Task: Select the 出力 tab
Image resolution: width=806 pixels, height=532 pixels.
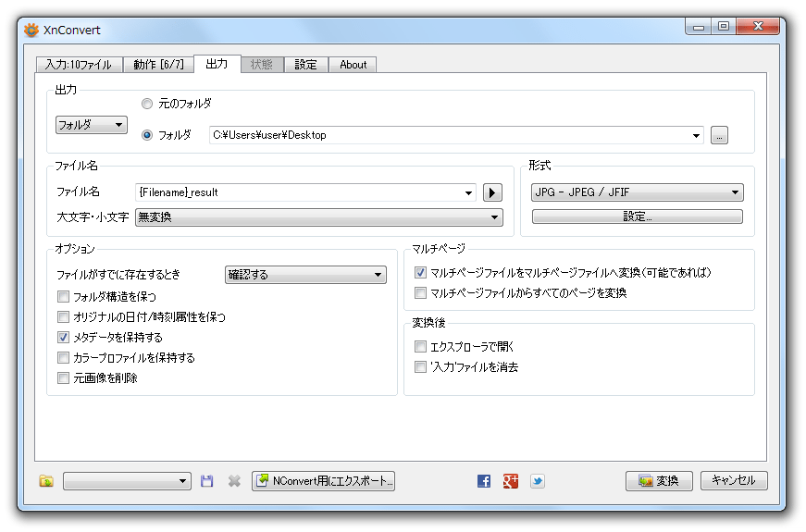Action: 217,64
